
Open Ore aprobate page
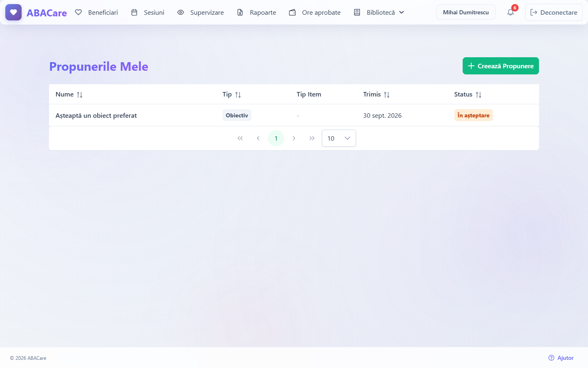(x=315, y=12)
